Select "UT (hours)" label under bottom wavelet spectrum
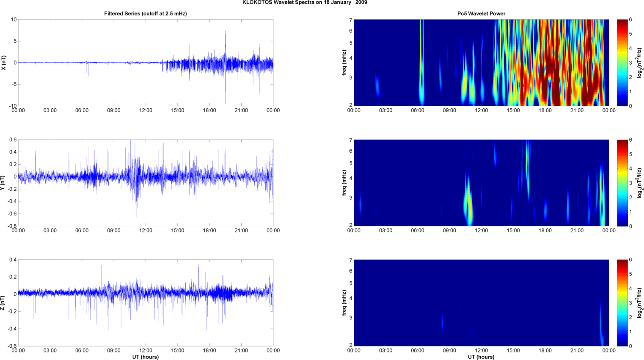Viewport: 644px width, 360px height. point(481,357)
